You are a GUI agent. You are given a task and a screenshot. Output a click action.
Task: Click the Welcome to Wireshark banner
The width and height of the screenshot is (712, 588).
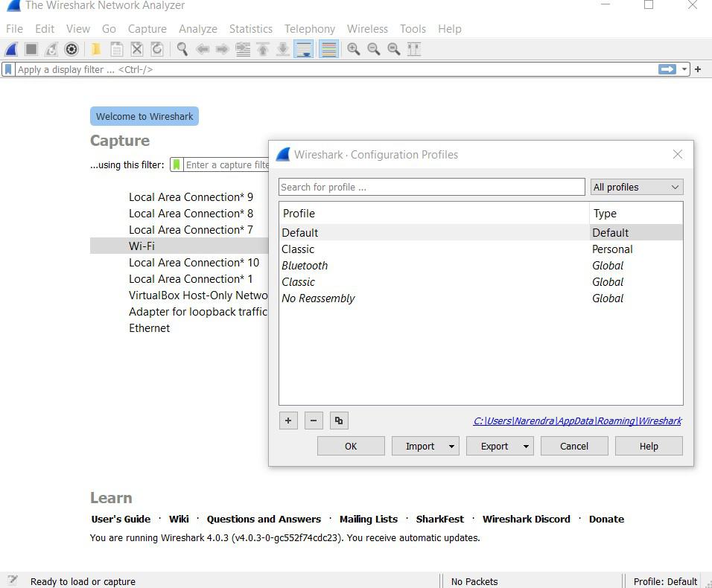pyautogui.click(x=144, y=116)
